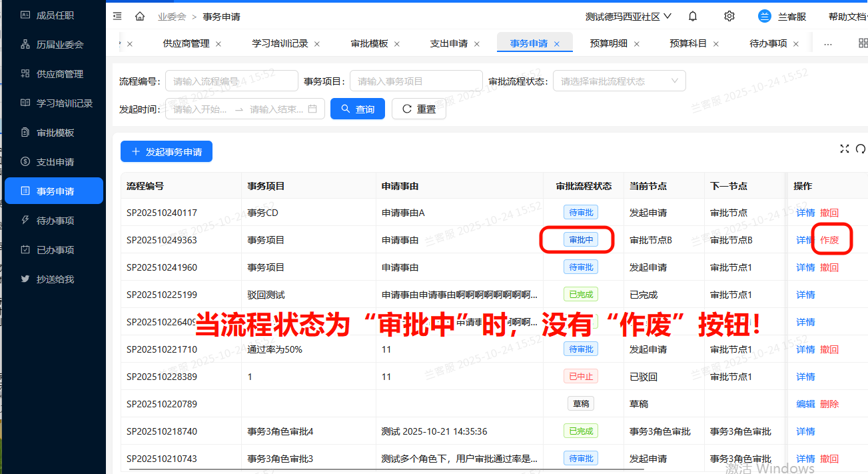This screenshot has width=868, height=474.
Task: Click the sidebar collapse menu icon
Action: (117, 16)
